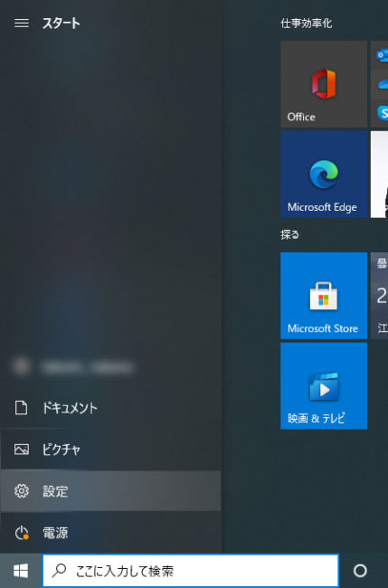Click in the ここに入力して検索 search field
The height and width of the screenshot is (588, 388).
point(191,571)
